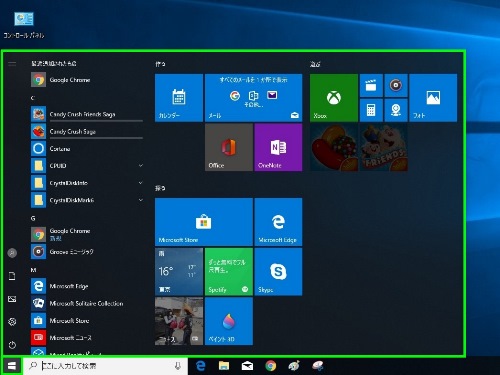Expand the CrystalDiskInfo folder

click(x=87, y=183)
